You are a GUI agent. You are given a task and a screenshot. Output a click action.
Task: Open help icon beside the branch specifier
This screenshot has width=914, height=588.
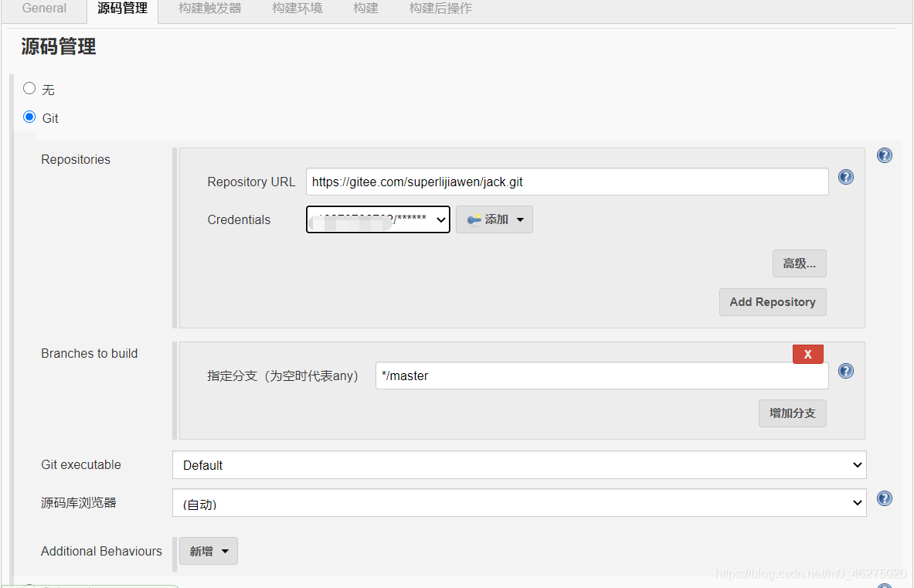(846, 371)
